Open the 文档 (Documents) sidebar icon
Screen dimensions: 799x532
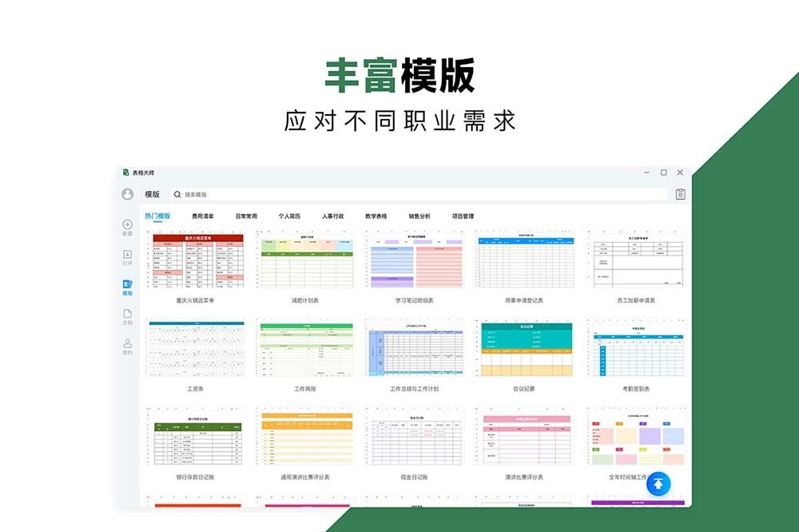[126, 316]
